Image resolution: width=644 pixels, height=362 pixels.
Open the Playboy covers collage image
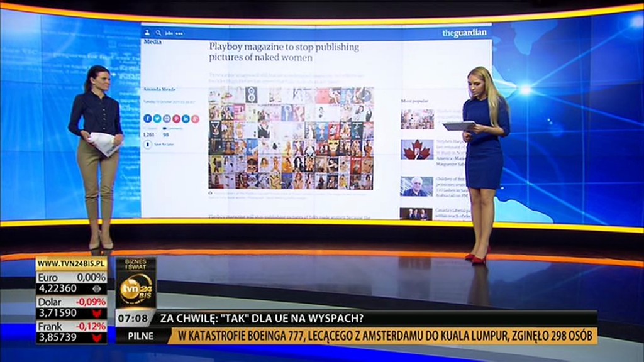click(x=291, y=138)
